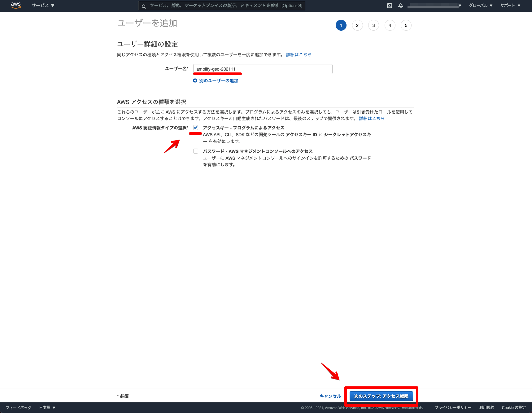Image resolution: width=532 pixels, height=413 pixels.
Task: Open the サービス dropdown menu
Action: pos(43,6)
